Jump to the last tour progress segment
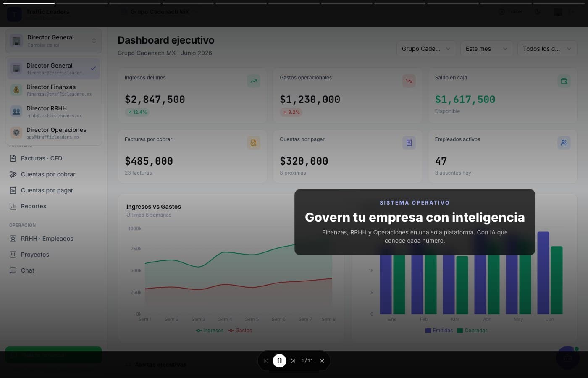 point(559,3)
